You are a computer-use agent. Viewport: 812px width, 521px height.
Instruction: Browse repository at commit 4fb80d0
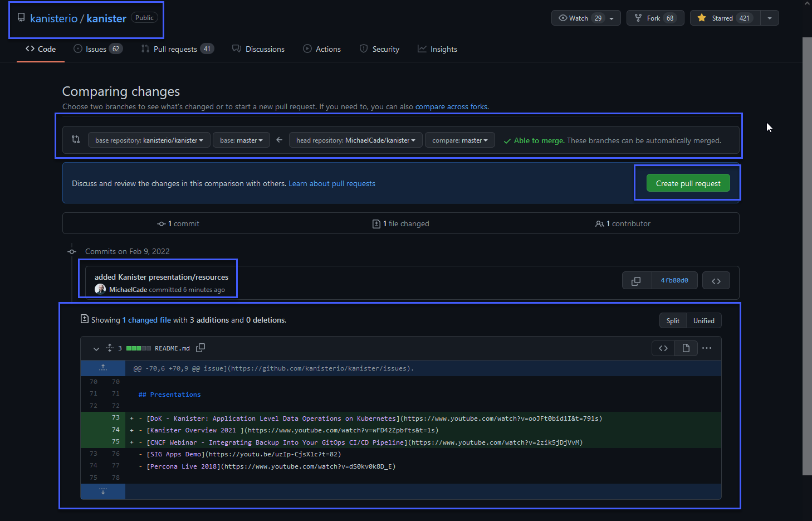tap(716, 281)
